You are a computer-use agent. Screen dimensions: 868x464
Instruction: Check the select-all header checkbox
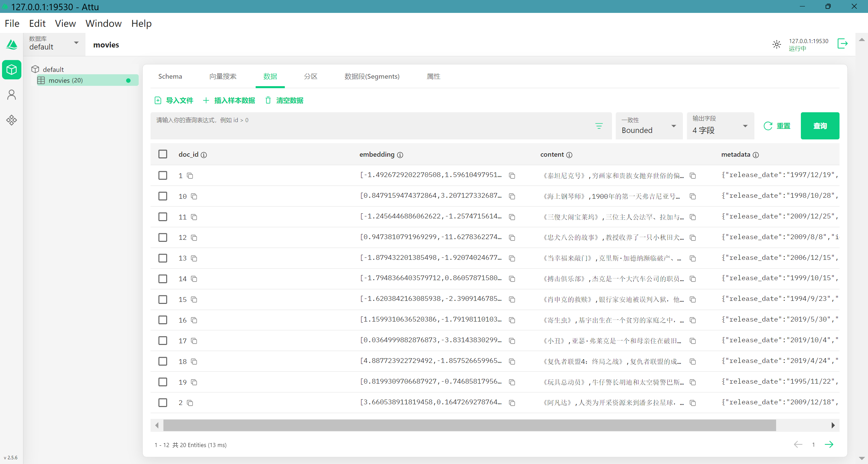163,154
